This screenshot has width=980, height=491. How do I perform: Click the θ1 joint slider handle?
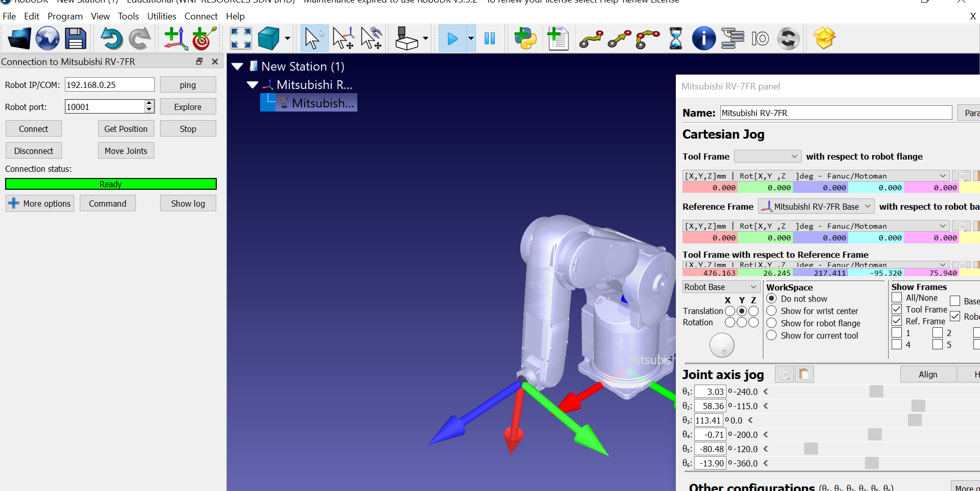pyautogui.click(x=876, y=392)
